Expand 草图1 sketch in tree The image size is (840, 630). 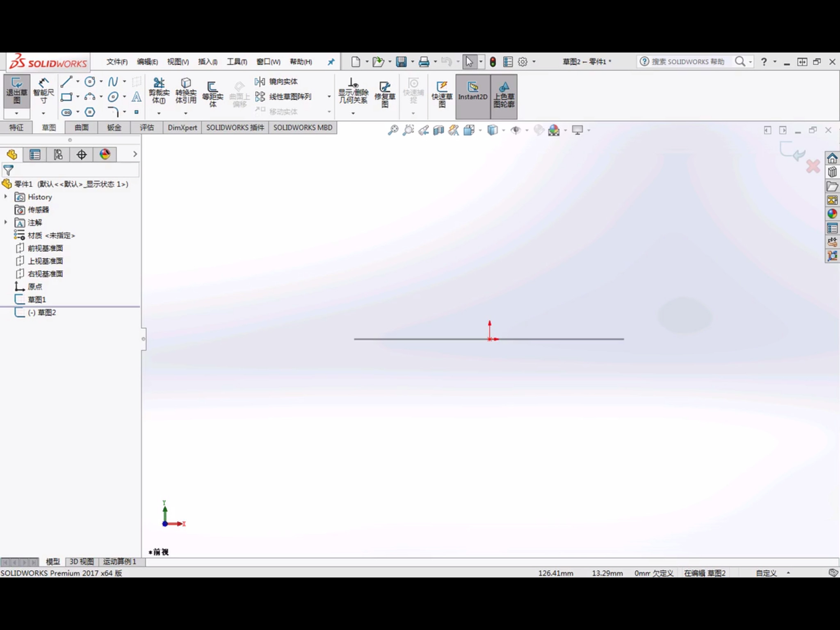point(6,299)
